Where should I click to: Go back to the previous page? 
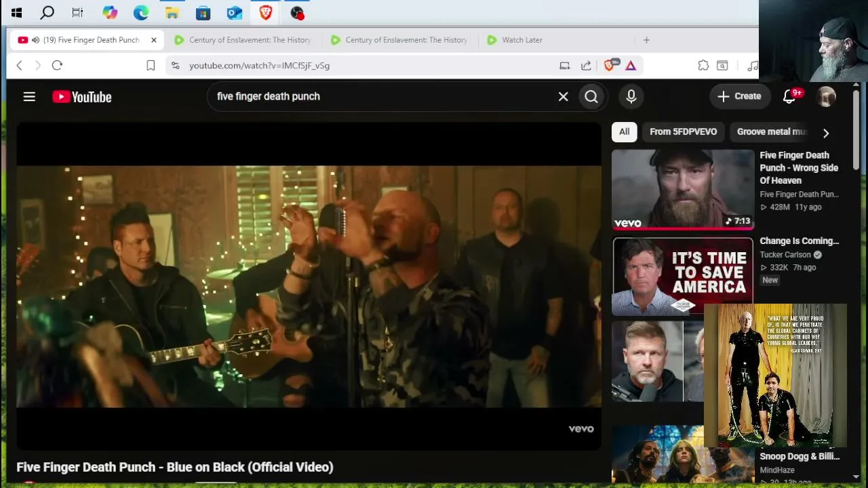[x=19, y=65]
